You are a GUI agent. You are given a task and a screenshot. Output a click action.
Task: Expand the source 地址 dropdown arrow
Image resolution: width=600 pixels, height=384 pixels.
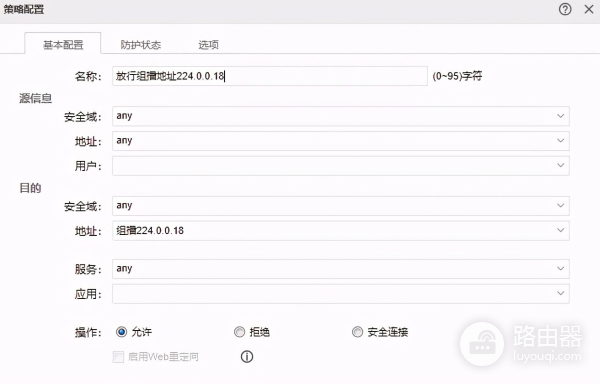click(x=560, y=141)
